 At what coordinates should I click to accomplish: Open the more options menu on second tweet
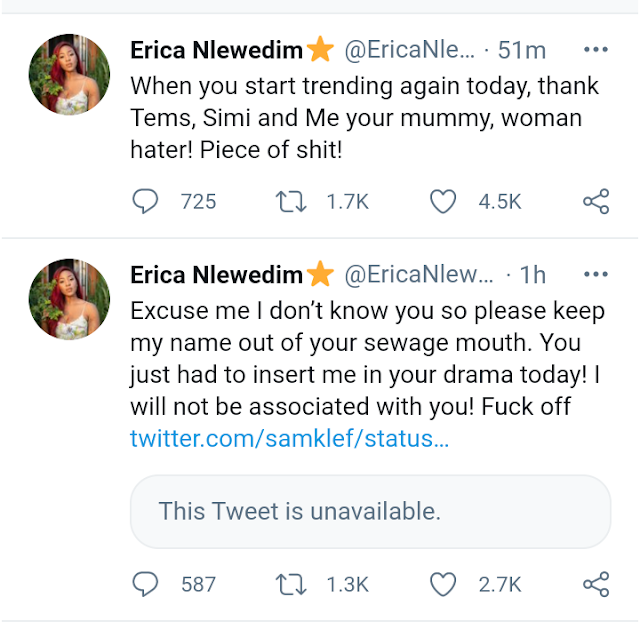click(x=596, y=274)
